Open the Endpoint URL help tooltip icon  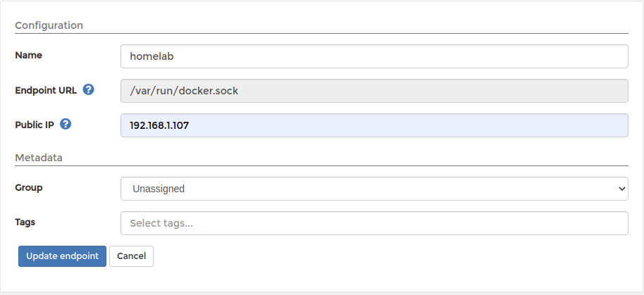(88, 89)
